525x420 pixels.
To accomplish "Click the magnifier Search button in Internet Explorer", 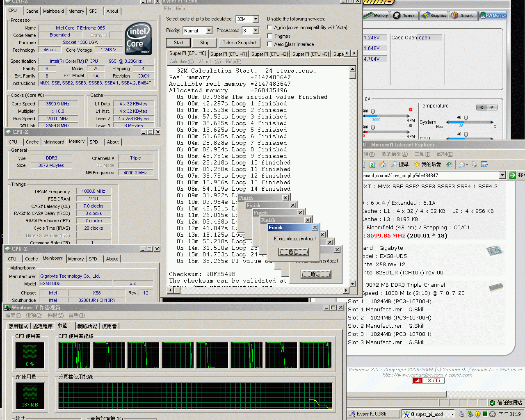I will (399, 164).
